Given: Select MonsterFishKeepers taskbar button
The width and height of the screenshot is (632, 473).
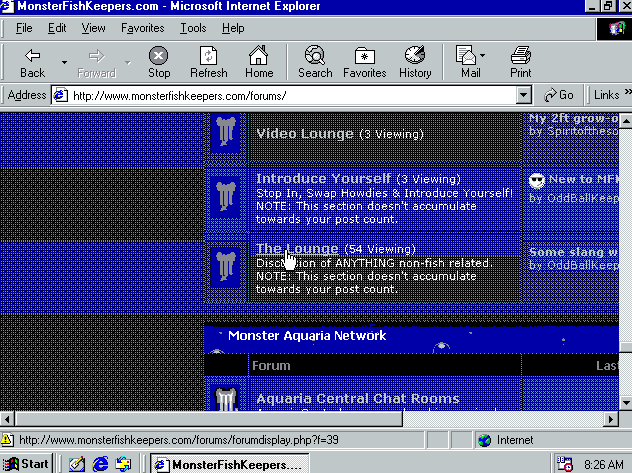Looking at the screenshot, I should [x=230, y=464].
